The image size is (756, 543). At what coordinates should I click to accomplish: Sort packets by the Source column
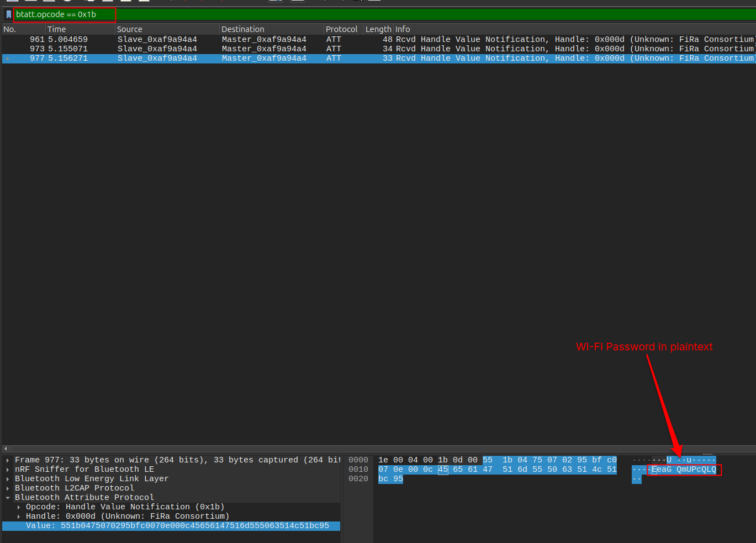click(x=167, y=29)
